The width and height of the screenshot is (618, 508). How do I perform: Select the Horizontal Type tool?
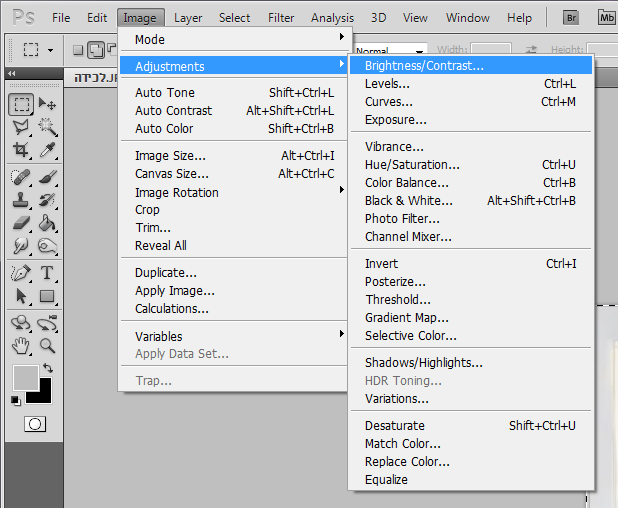47,273
